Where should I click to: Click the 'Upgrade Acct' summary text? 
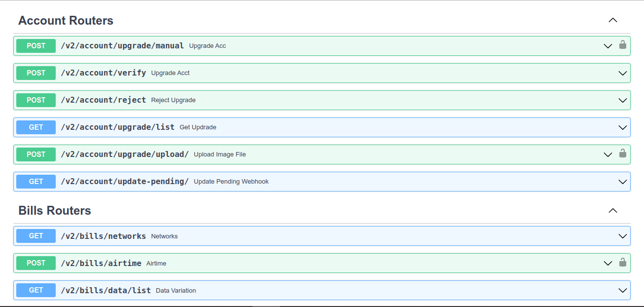[171, 73]
